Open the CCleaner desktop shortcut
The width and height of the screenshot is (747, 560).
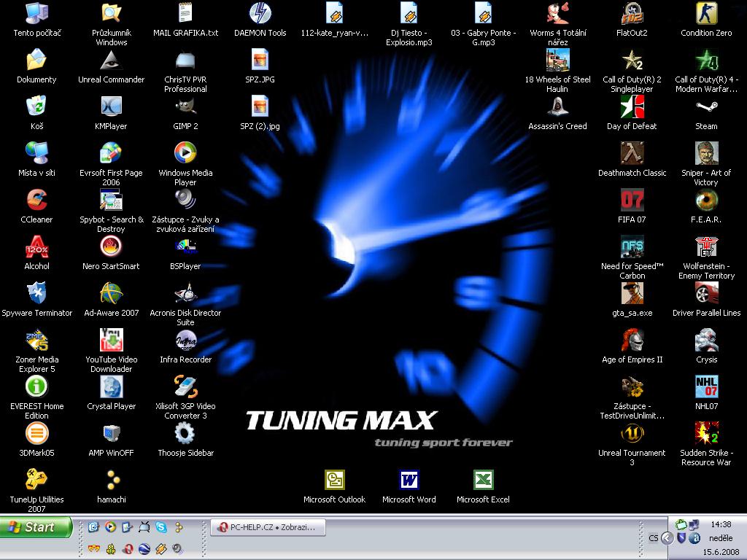36,200
